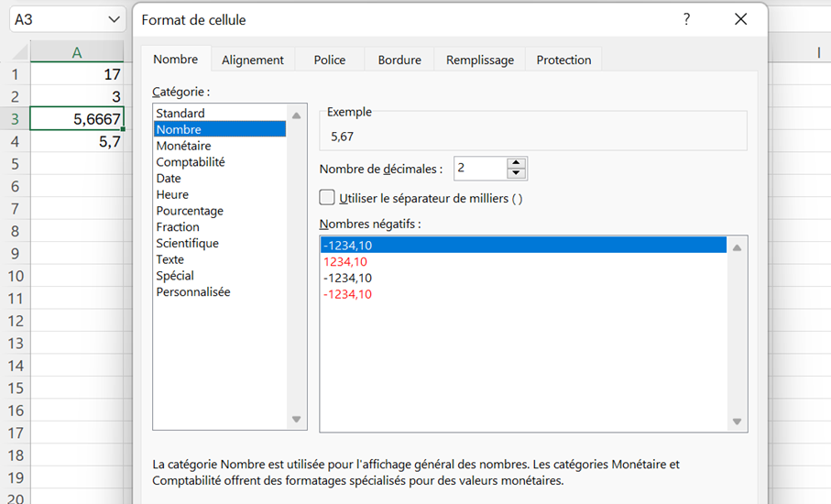Select Fraction category

220,227
